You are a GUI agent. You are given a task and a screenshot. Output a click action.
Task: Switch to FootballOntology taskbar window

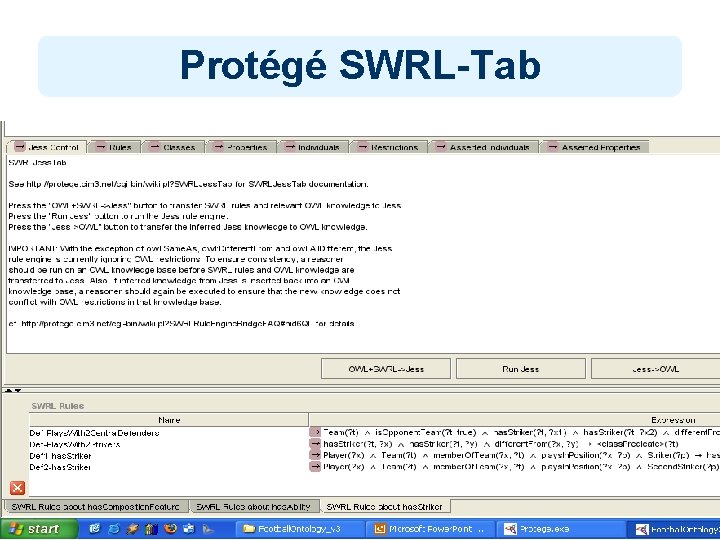click(674, 529)
